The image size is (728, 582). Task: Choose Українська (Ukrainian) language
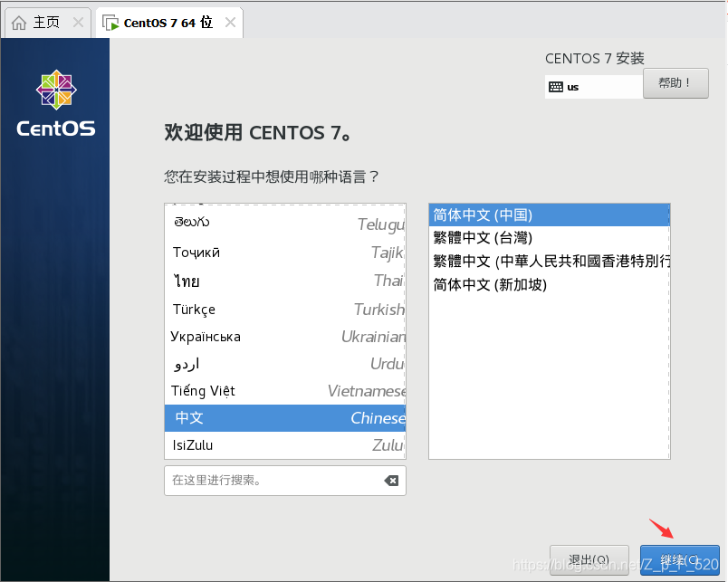tap(285, 336)
